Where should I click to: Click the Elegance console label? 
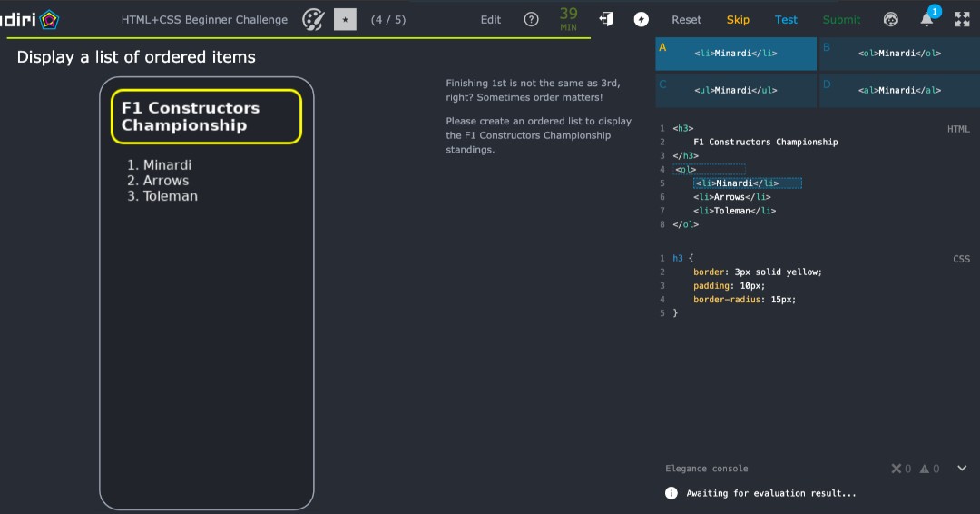[x=706, y=469]
